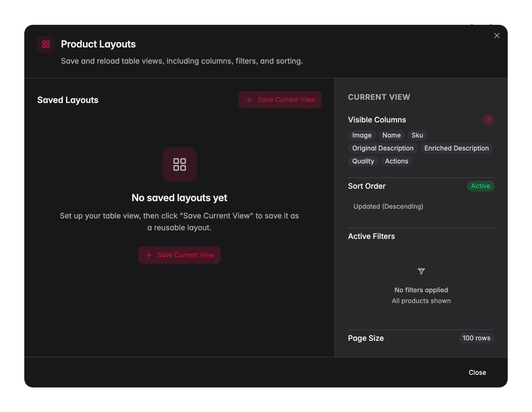The image size is (532, 412).
Task: Click the Sku column chip
Action: tap(417, 135)
